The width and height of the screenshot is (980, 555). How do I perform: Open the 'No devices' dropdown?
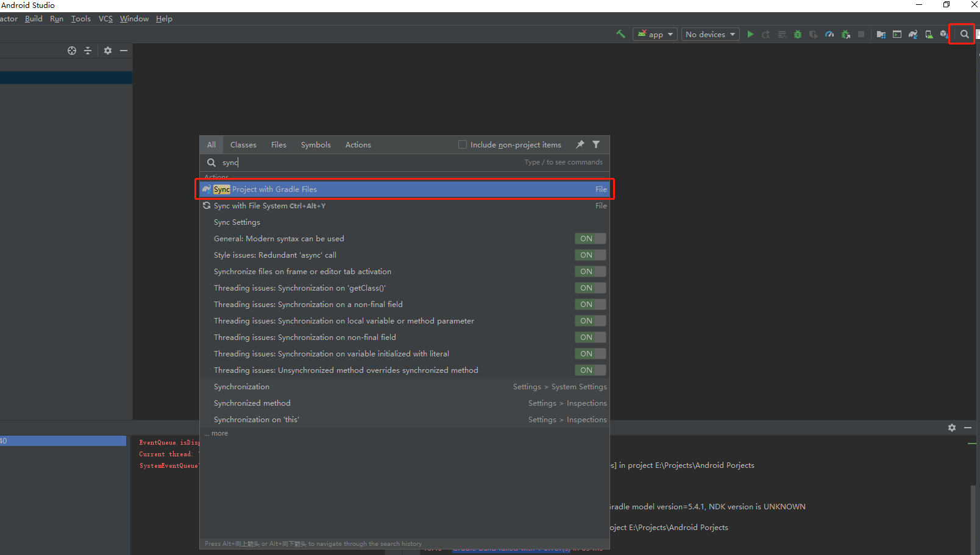tap(710, 34)
